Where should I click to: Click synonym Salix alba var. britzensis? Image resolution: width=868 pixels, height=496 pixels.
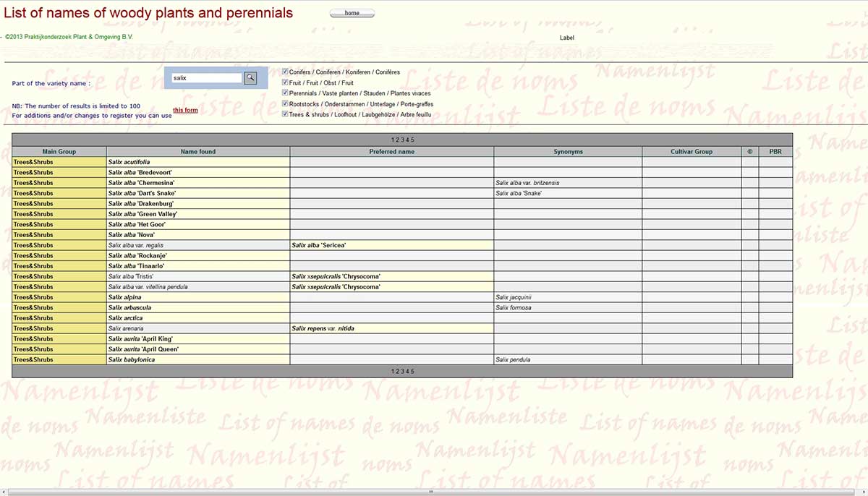[x=527, y=183]
